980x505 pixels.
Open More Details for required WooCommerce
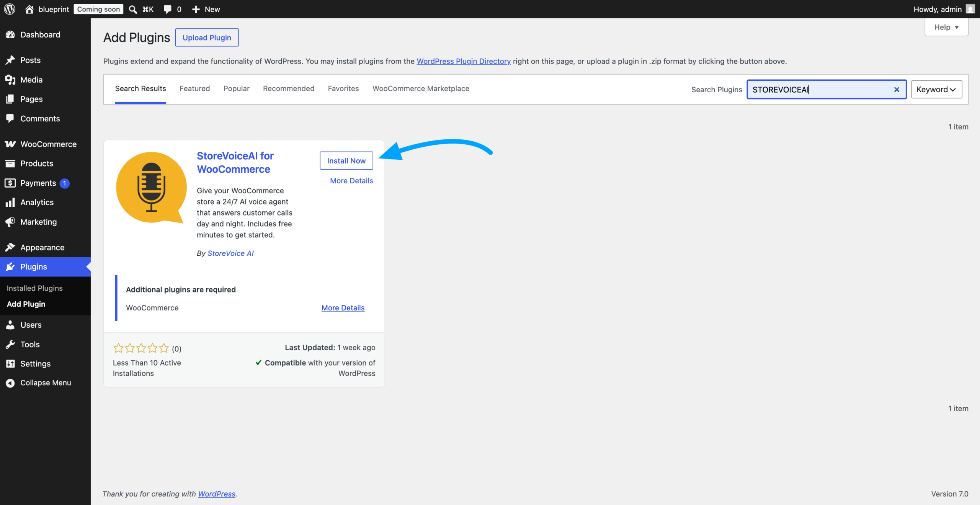(x=343, y=308)
